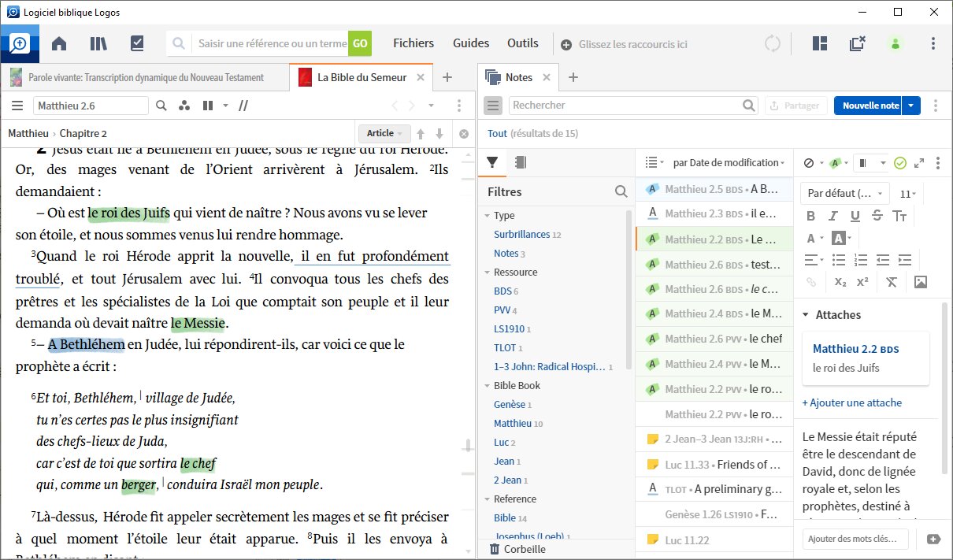Image resolution: width=953 pixels, height=560 pixels.
Task: Click the Rechercher notes search field
Action: [x=634, y=106]
